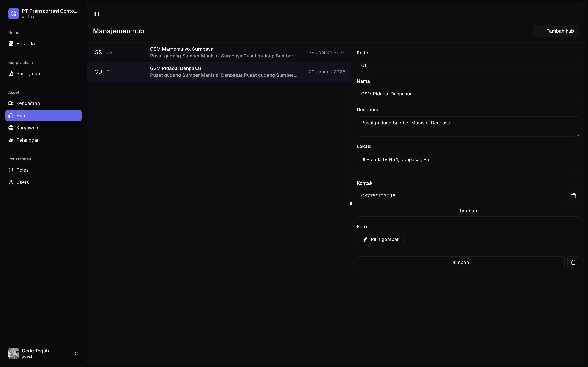Screen dimensions: 588x367
Task: Delete the 087789103796 contact entry
Action: (573, 196)
